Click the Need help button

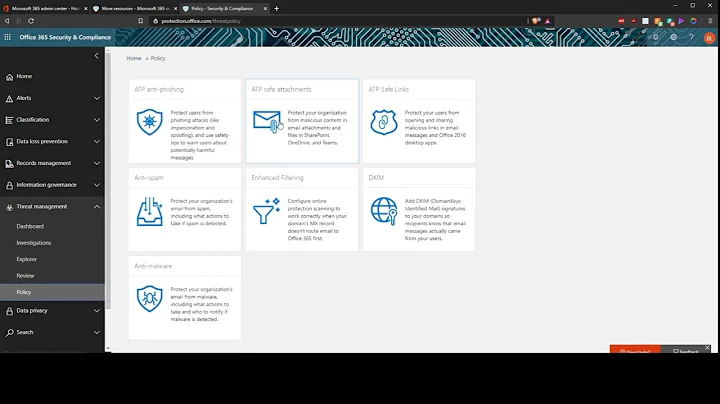coord(635,349)
